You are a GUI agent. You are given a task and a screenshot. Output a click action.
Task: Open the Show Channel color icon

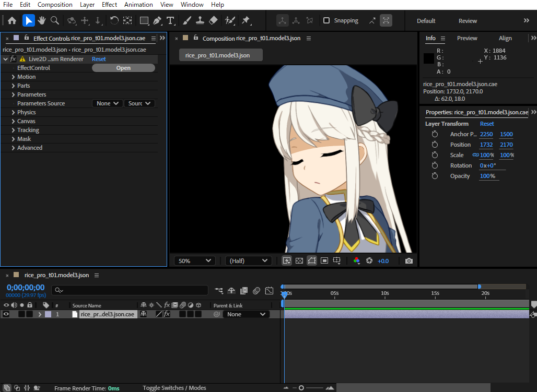click(356, 261)
